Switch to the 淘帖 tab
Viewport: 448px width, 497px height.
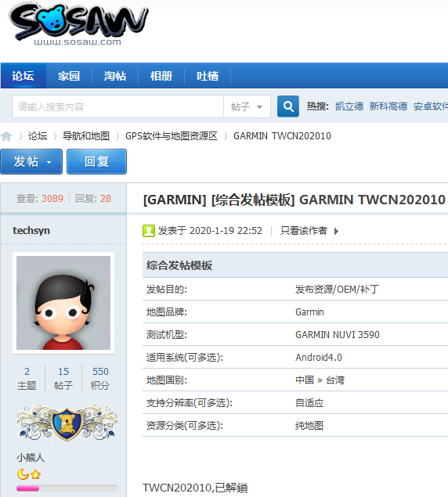coord(115,76)
